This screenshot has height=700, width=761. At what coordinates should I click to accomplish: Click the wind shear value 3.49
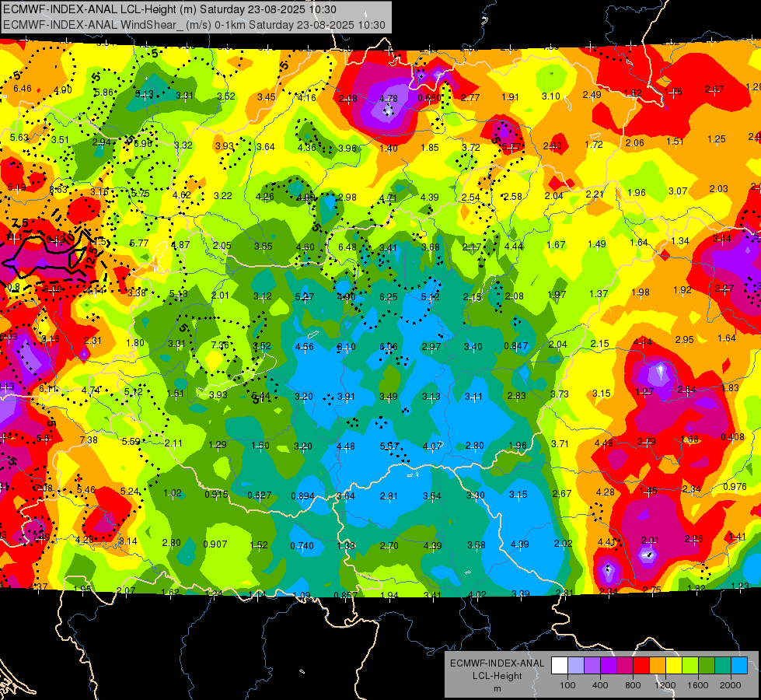(x=388, y=397)
